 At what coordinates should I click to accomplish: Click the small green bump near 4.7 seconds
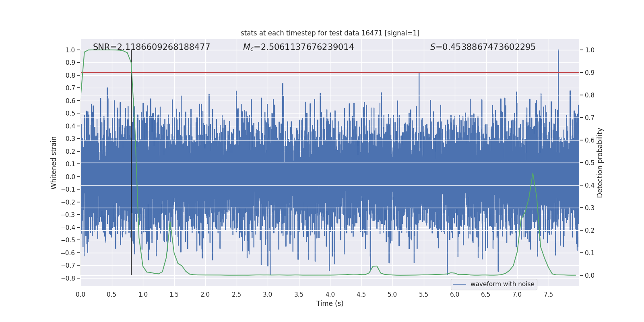(375, 266)
